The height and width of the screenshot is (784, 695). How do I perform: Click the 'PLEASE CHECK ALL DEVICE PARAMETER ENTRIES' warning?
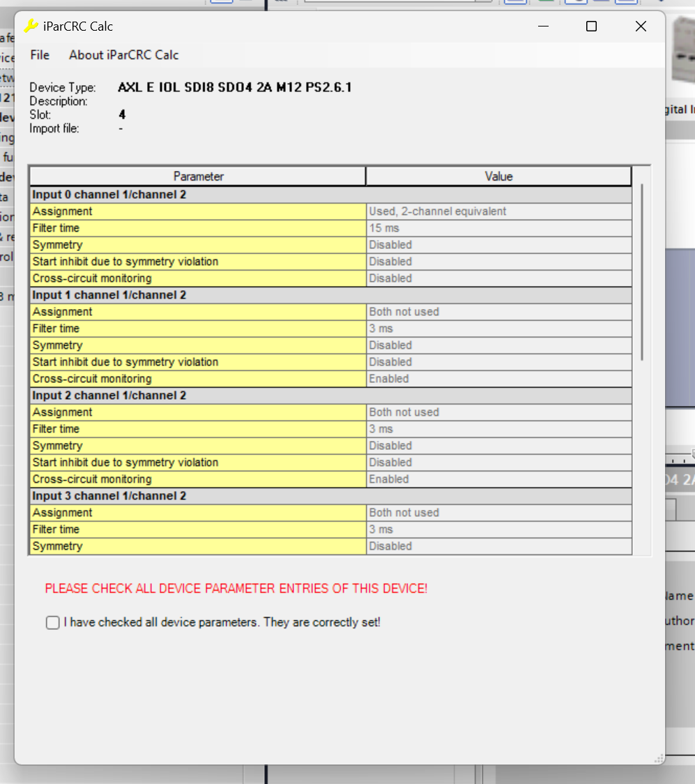coord(236,589)
